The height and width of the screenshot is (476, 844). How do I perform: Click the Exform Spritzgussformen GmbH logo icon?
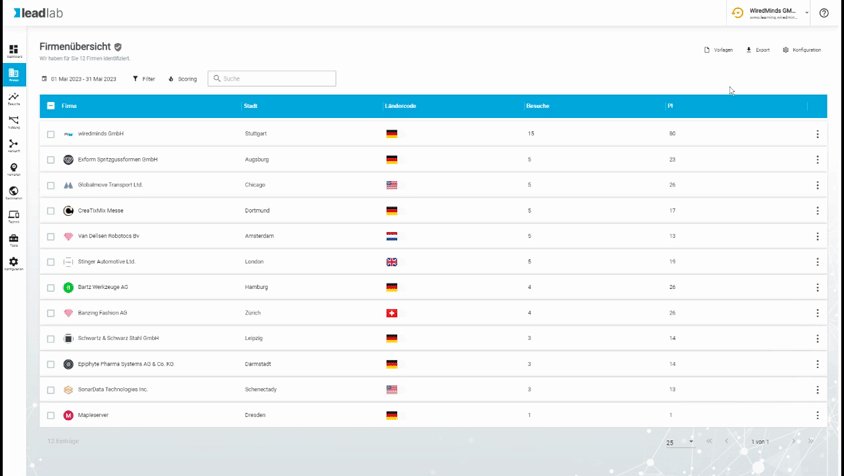[68, 159]
